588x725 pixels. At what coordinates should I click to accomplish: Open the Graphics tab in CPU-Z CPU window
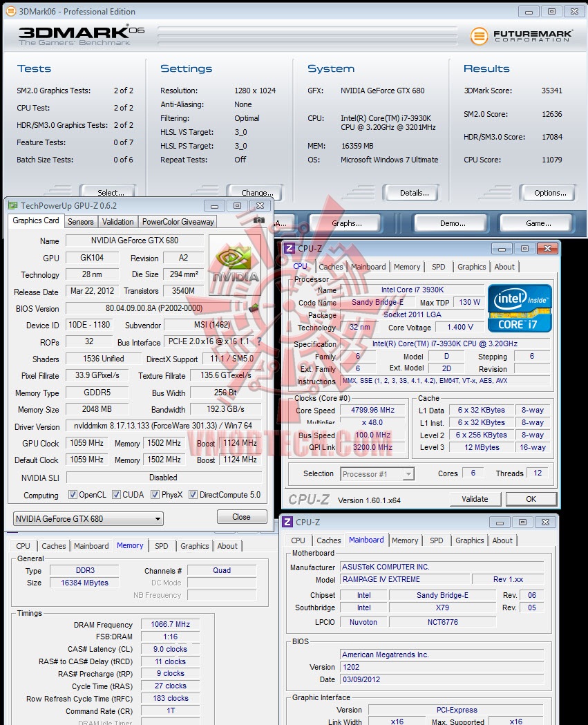click(471, 267)
